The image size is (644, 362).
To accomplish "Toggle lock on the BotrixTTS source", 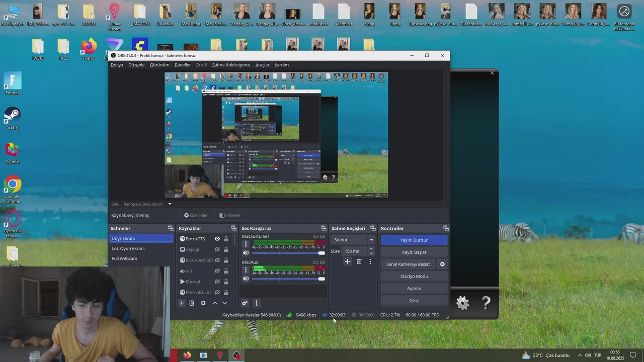I will tap(226, 239).
